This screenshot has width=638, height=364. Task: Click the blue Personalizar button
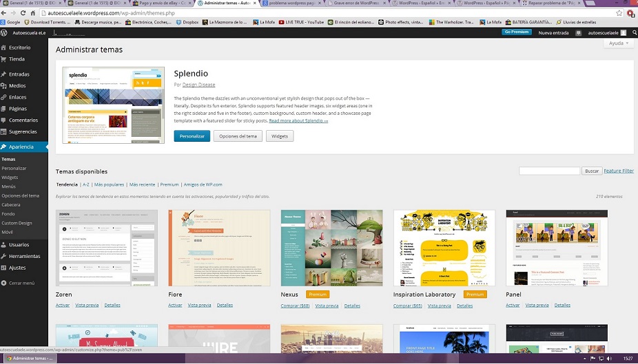pos(192,136)
